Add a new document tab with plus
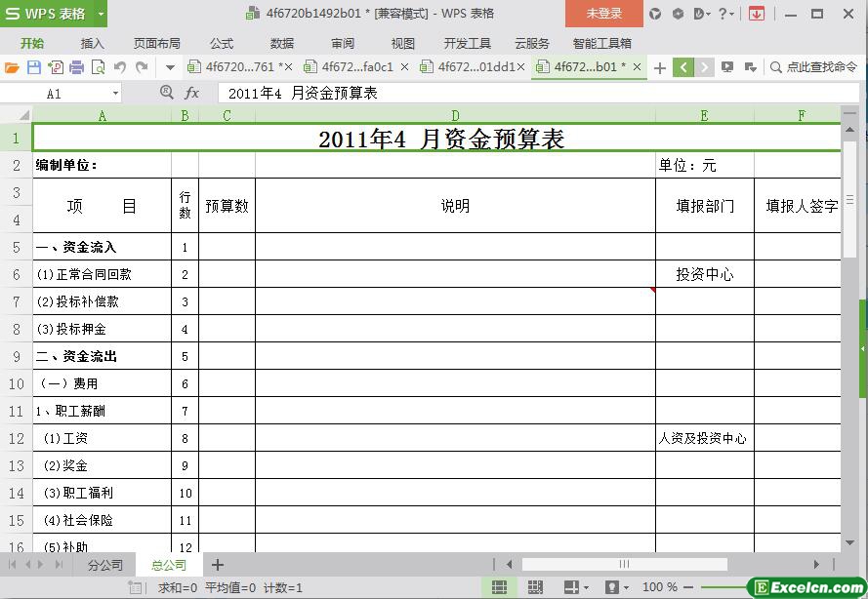Image resolution: width=868 pixels, height=599 pixels. click(x=659, y=67)
